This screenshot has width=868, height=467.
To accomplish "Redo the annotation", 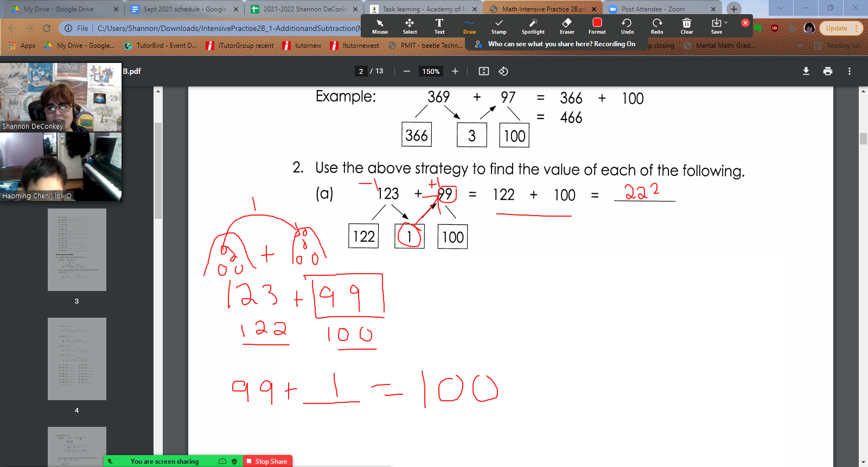I will (x=657, y=26).
